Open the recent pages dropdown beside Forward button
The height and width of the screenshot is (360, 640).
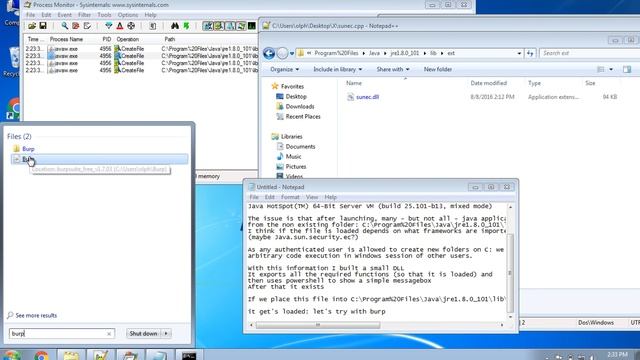292,53
